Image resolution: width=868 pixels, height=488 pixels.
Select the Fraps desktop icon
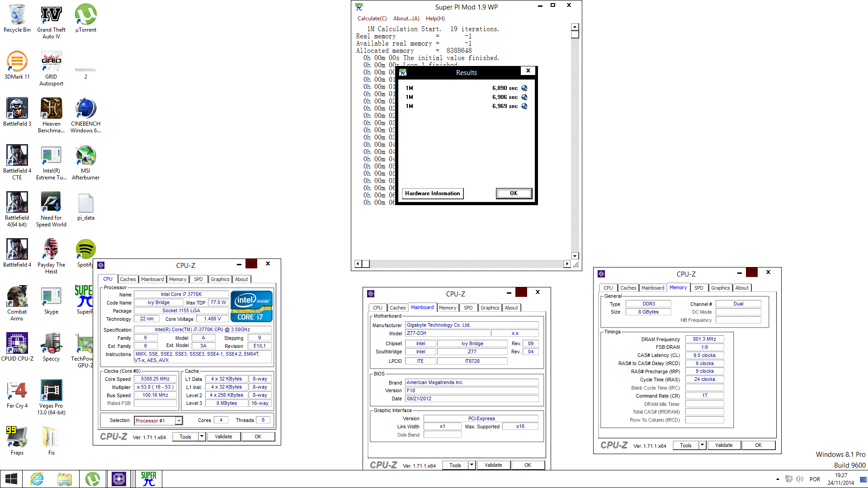pos(17,441)
